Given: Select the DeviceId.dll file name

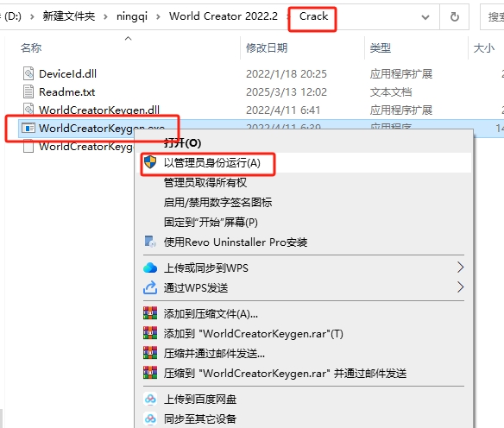Looking at the screenshot, I should (67, 74).
